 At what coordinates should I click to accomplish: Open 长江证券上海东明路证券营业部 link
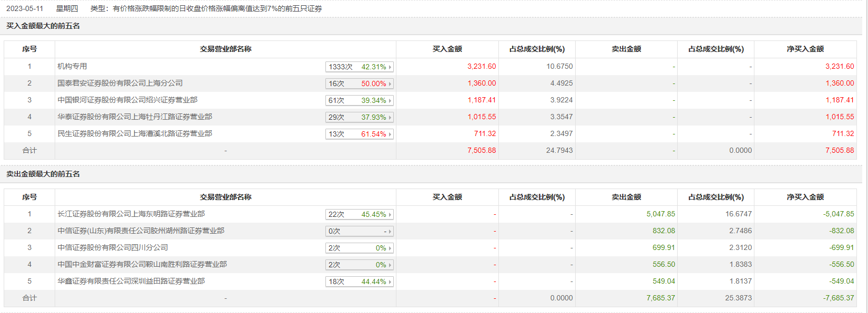pyautogui.click(x=131, y=214)
